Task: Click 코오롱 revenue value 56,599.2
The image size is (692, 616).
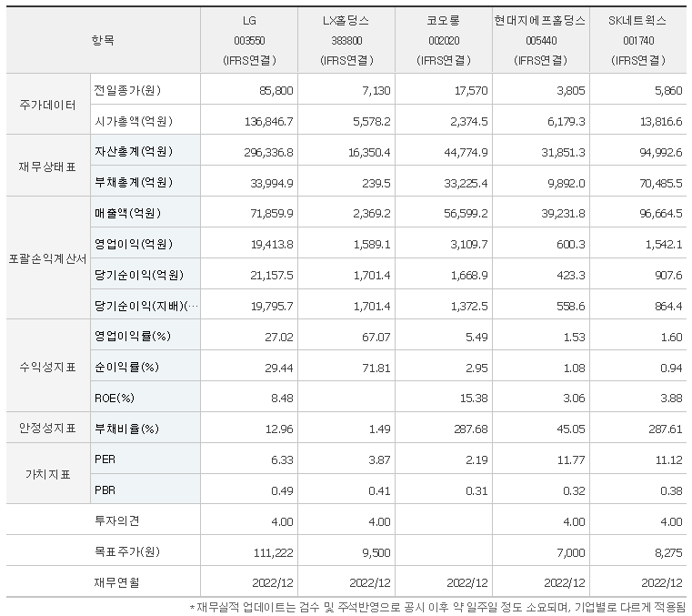Action: (x=466, y=214)
